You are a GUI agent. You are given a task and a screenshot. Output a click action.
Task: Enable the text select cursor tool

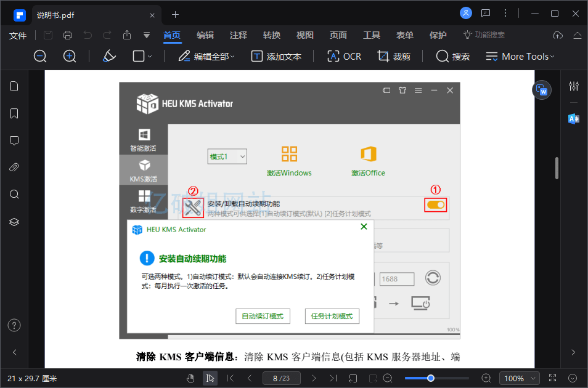(x=210, y=379)
